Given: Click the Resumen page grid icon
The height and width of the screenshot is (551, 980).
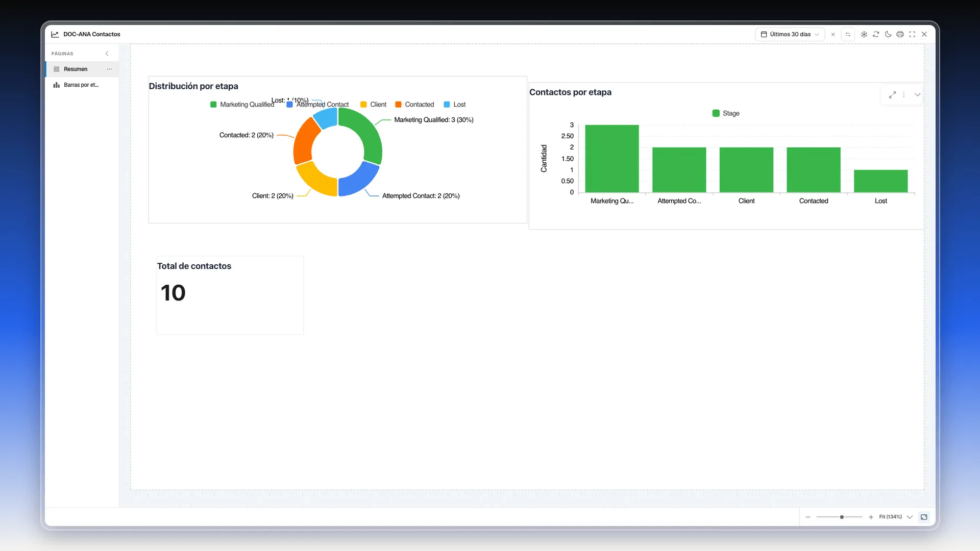Looking at the screenshot, I should tap(56, 69).
